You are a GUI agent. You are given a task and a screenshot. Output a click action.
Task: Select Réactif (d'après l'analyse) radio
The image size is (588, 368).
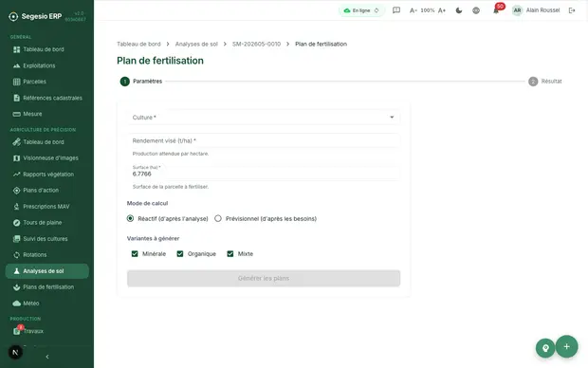[x=130, y=218]
